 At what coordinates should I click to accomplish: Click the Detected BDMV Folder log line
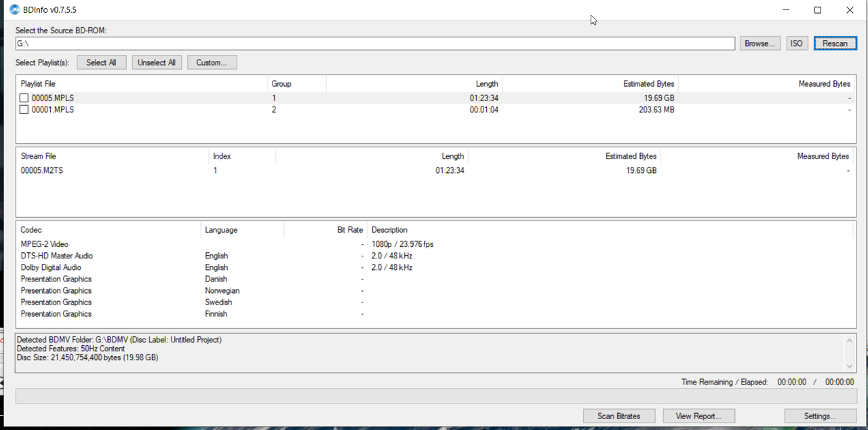pos(119,340)
